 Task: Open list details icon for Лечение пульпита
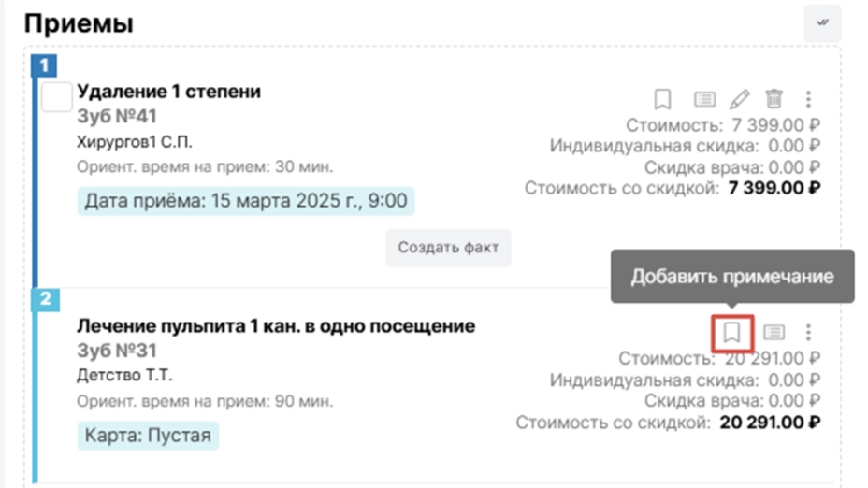click(774, 333)
